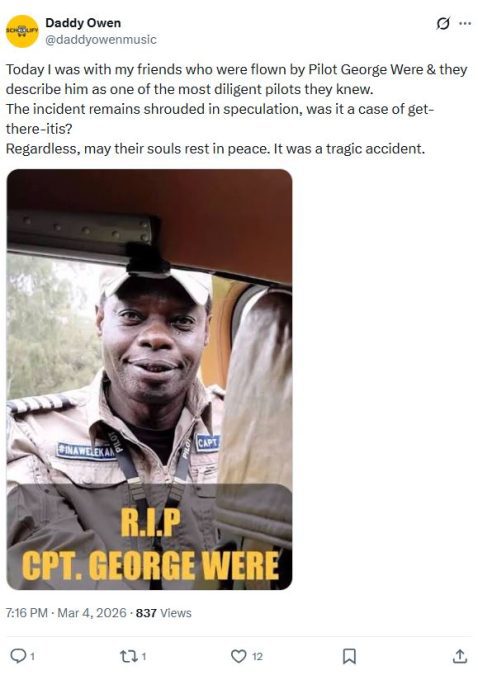Open the Daddy Owen display name
This screenshot has height=675, width=478.
tap(83, 23)
